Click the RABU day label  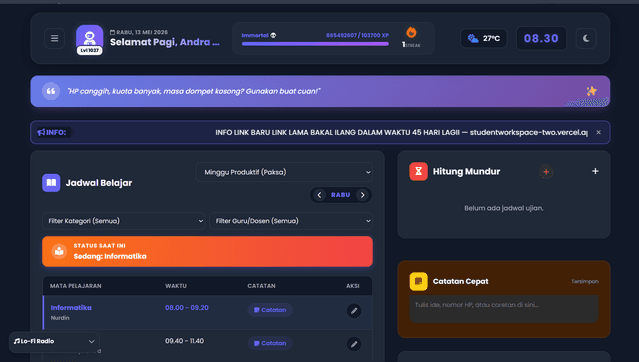(341, 195)
